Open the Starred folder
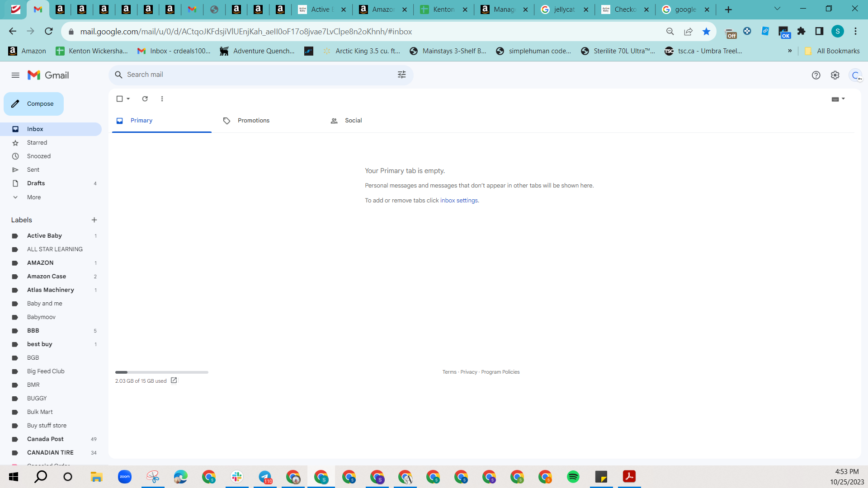The width and height of the screenshot is (868, 488). pos(51,143)
